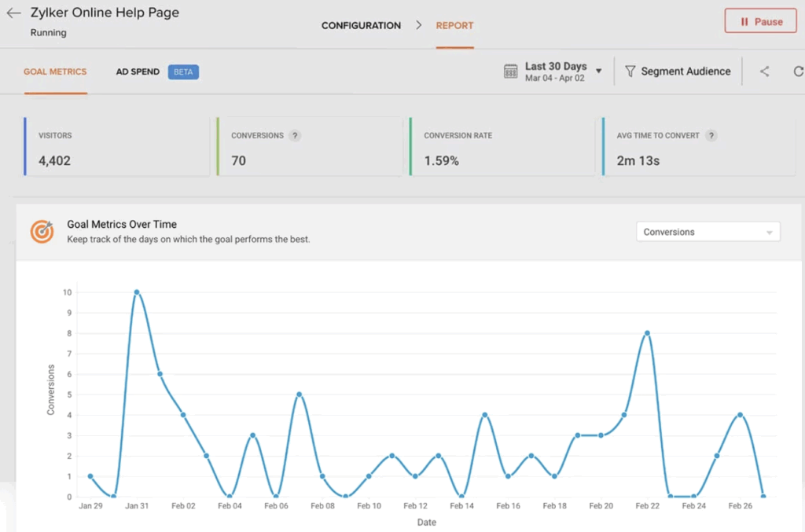This screenshot has height=532, width=805.
Task: Open the Report step tab
Action: 454,25
